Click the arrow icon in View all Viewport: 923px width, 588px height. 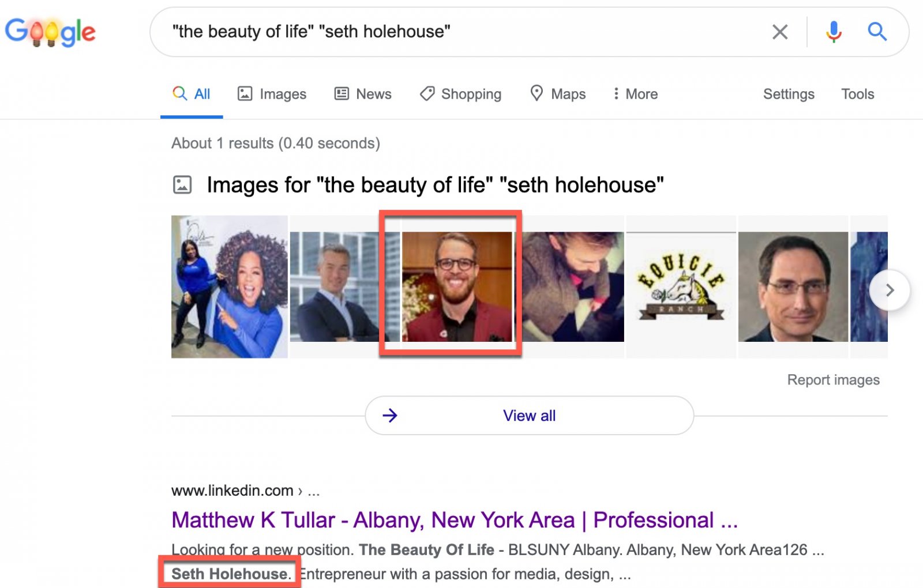(390, 416)
